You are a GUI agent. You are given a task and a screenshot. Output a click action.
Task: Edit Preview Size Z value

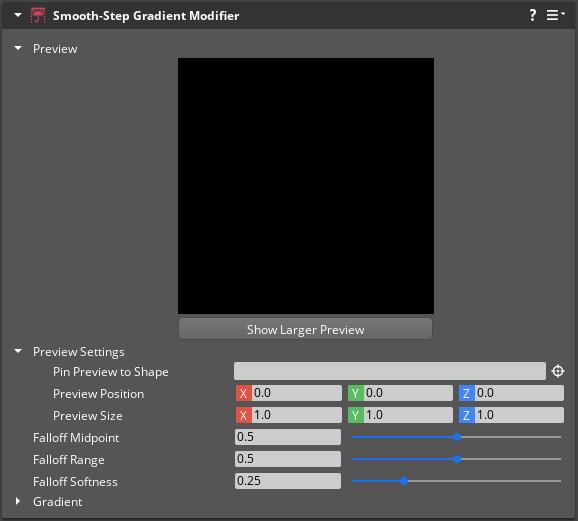(x=519, y=415)
